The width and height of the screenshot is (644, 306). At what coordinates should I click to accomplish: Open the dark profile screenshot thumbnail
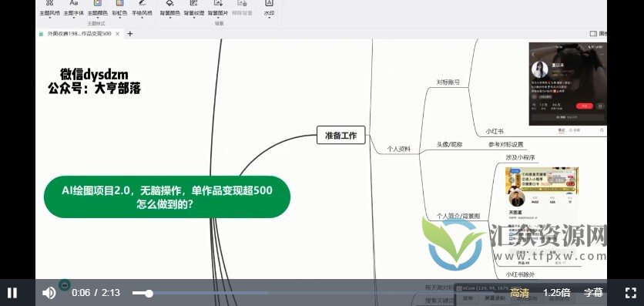click(x=568, y=83)
